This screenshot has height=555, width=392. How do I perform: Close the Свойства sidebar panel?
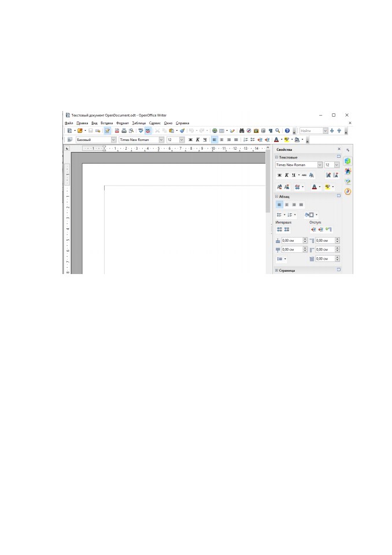[339, 149]
